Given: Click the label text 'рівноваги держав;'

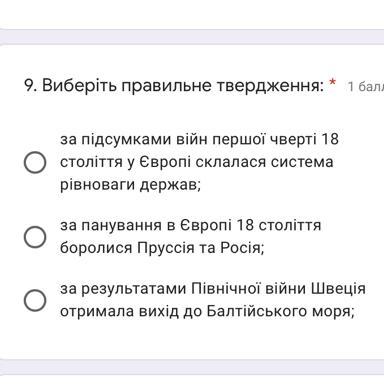Looking at the screenshot, I should 130,184.
